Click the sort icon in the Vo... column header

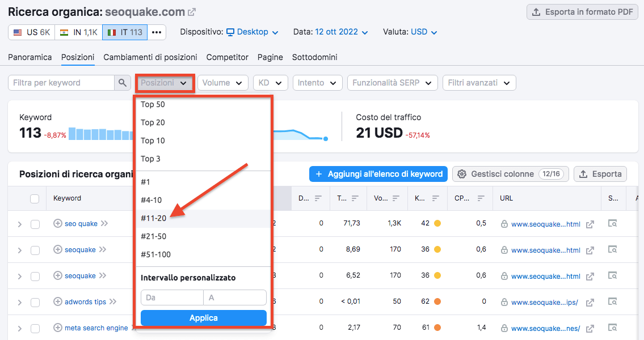(x=395, y=198)
